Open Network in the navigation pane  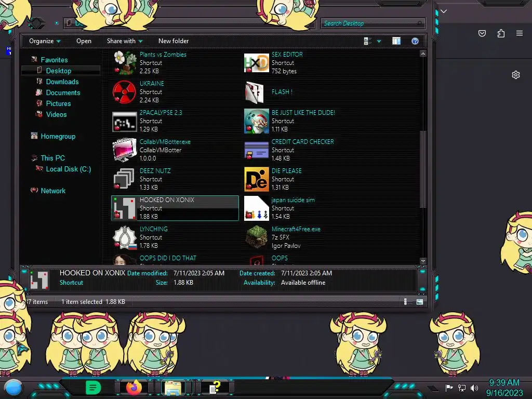(x=53, y=191)
